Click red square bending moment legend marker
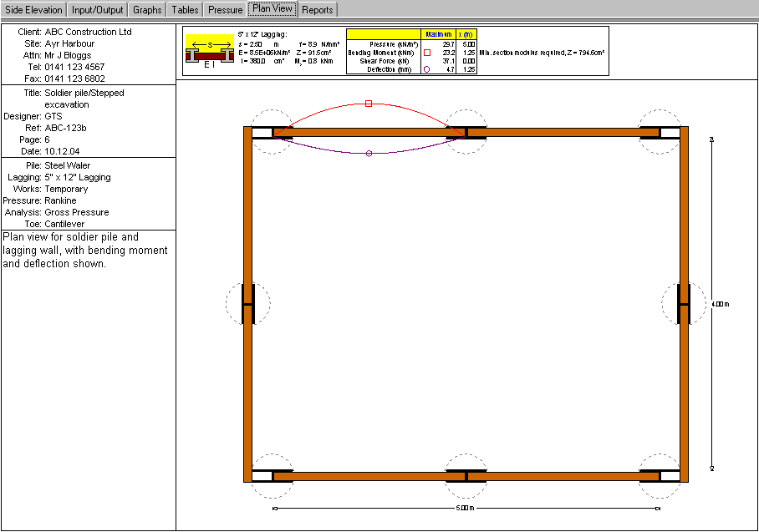Viewport: 759px width, 532px height. (x=428, y=52)
